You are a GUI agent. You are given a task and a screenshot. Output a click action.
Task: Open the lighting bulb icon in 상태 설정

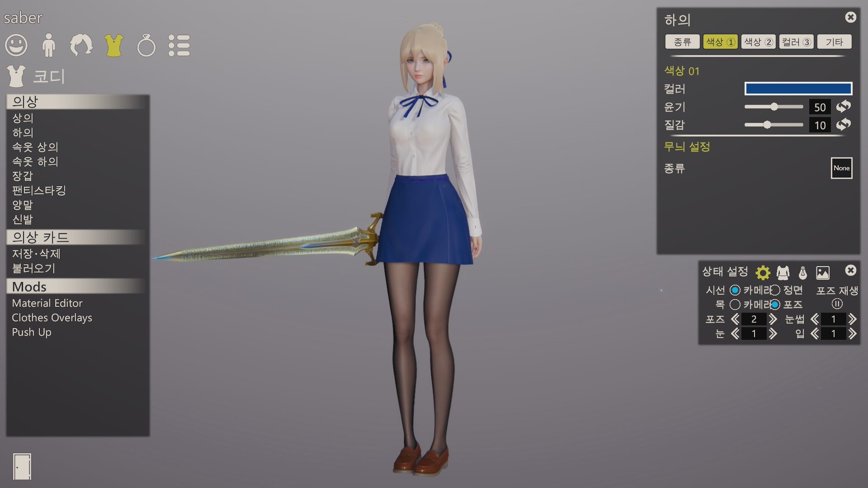(803, 272)
